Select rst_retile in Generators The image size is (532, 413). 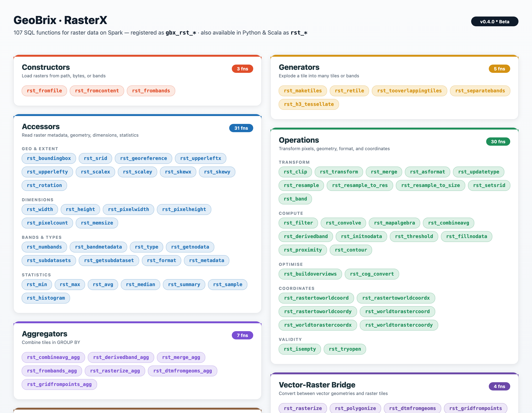[x=349, y=91]
